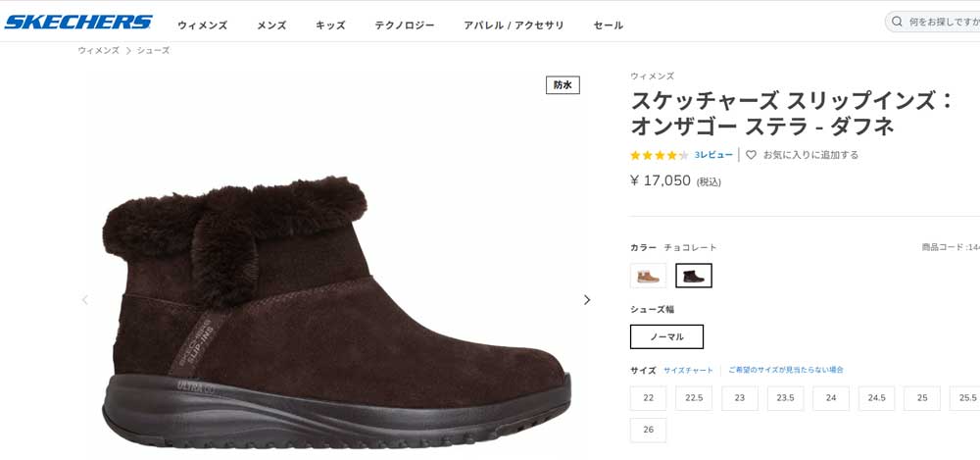This screenshot has height=460, width=980.
Task: Choose size 26
Action: point(648,431)
